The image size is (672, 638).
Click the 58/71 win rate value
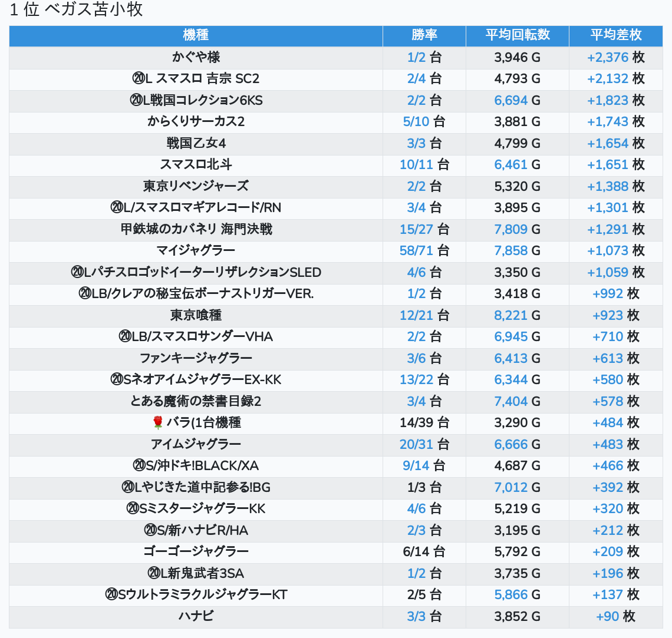424,250
